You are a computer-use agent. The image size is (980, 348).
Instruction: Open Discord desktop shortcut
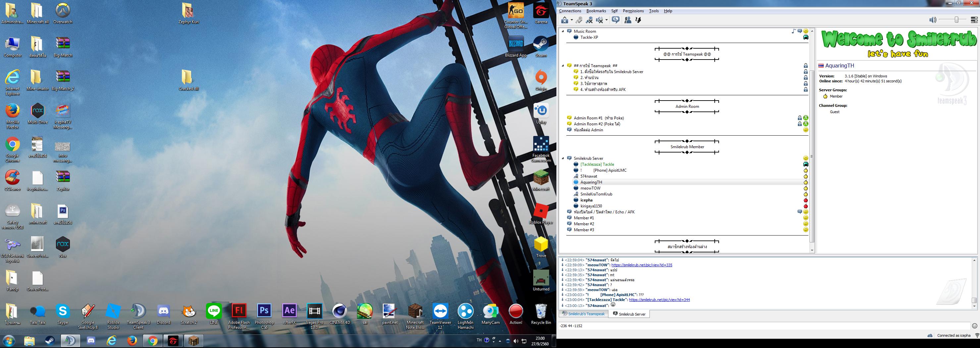click(164, 314)
